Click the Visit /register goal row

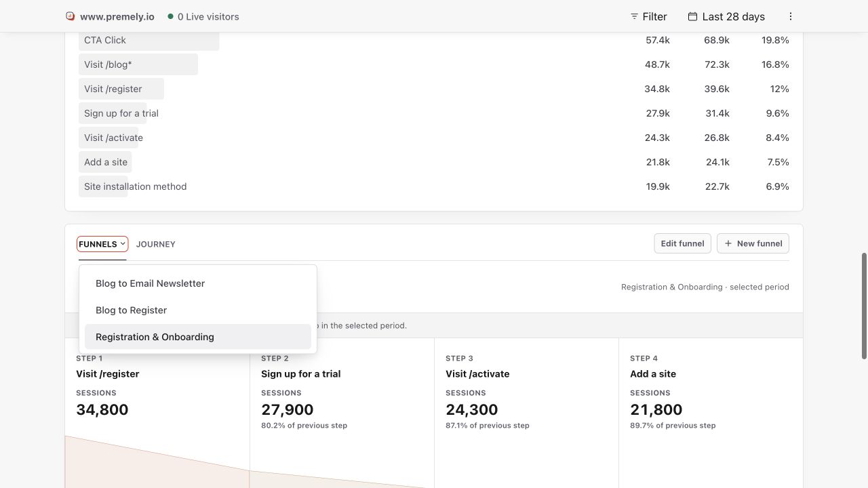(x=434, y=89)
